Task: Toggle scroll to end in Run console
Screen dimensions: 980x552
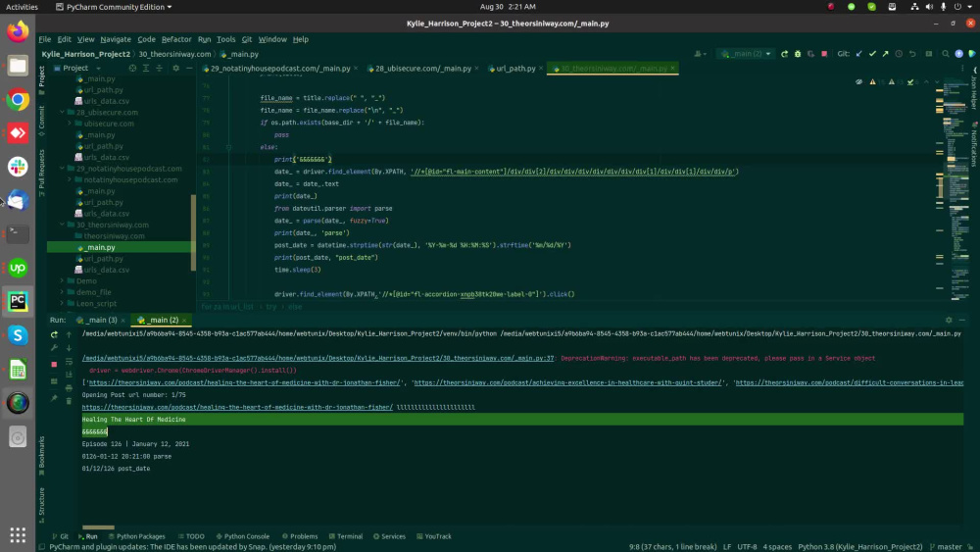Action: coord(69,375)
